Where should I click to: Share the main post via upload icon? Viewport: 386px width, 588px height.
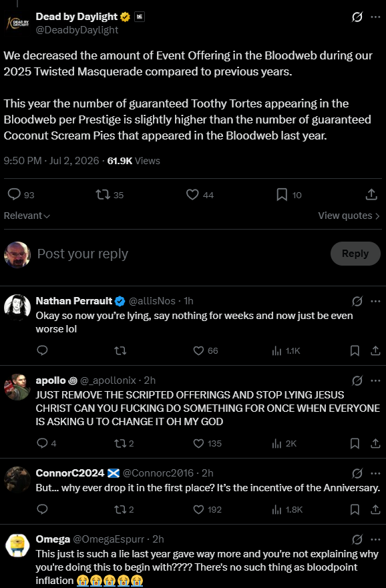(371, 195)
